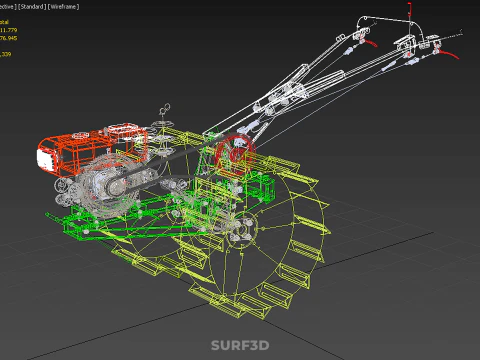This screenshot has width=480, height=360.
Task: Click the 11.779 statistics value
Action: [x=8, y=30]
